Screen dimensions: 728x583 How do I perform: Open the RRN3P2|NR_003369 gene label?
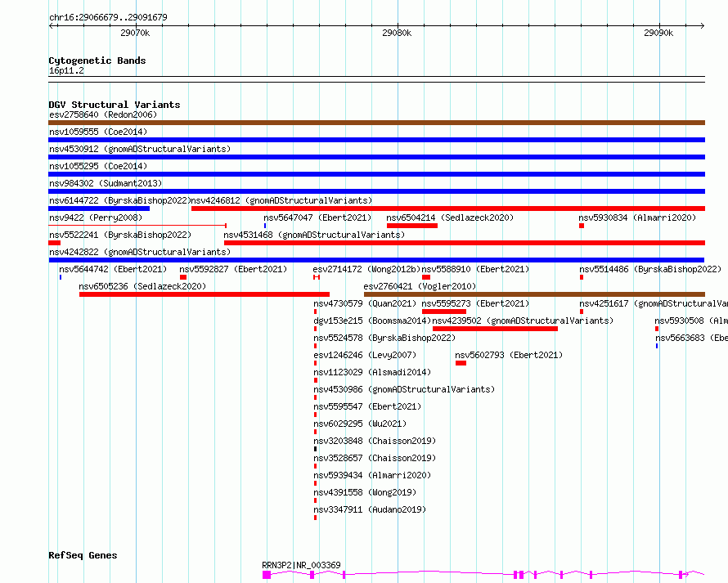[301, 565]
